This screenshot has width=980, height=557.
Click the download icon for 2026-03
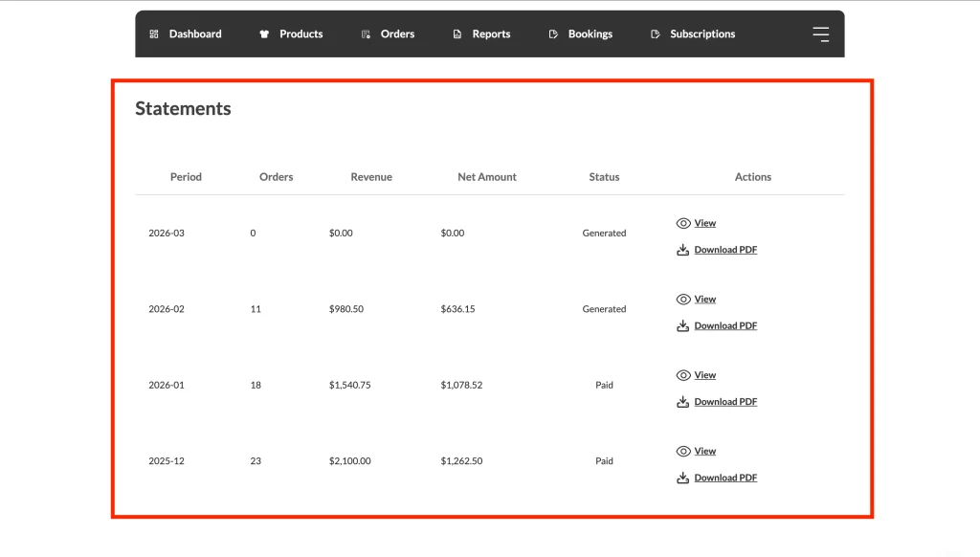(682, 250)
